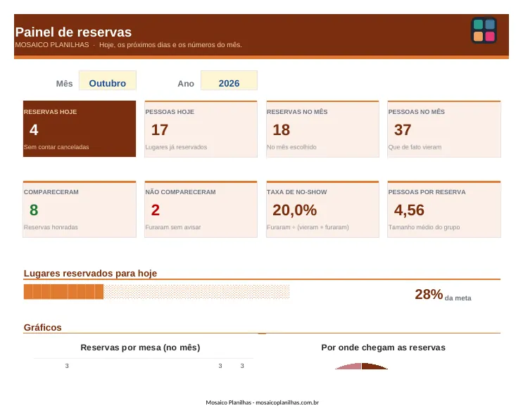Click the dark brown pie chart slice
Screen dimensions: 523x420
click(x=372, y=367)
